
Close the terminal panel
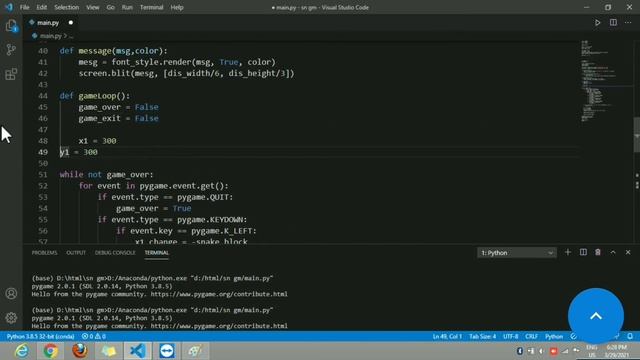click(x=628, y=253)
